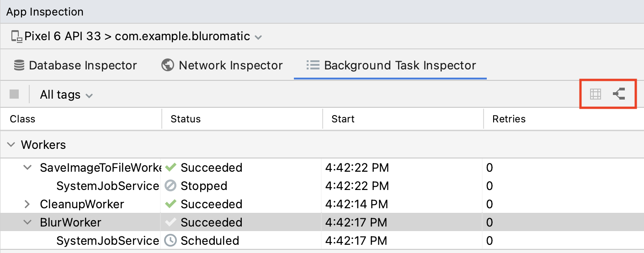Open the device process selector dropdown
The height and width of the screenshot is (253, 644).
258,37
